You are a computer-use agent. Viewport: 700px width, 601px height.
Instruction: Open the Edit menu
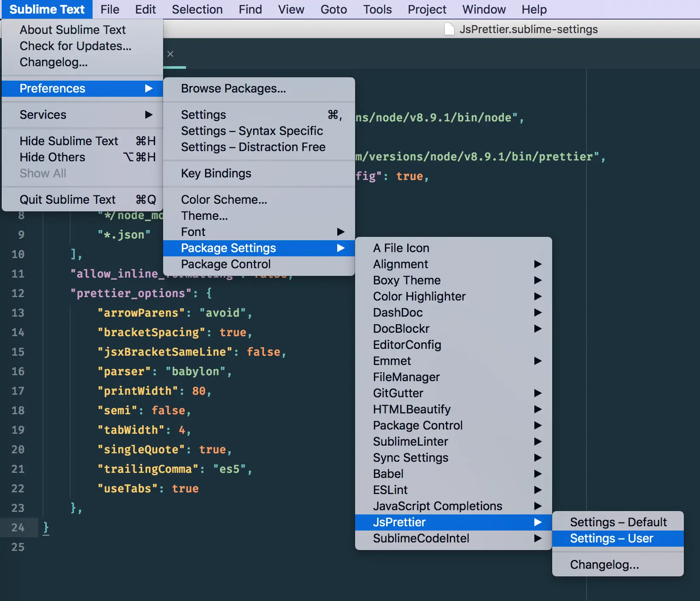click(145, 9)
